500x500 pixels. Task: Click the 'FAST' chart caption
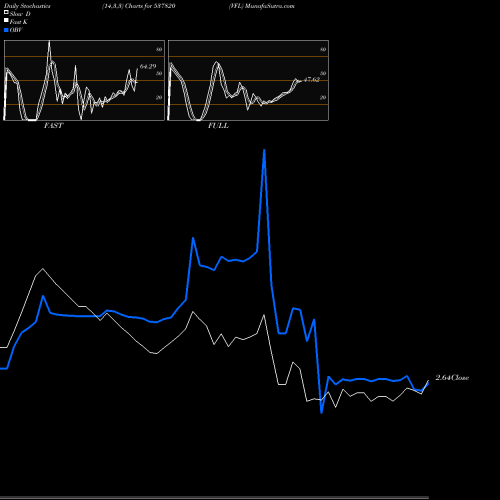point(53,126)
